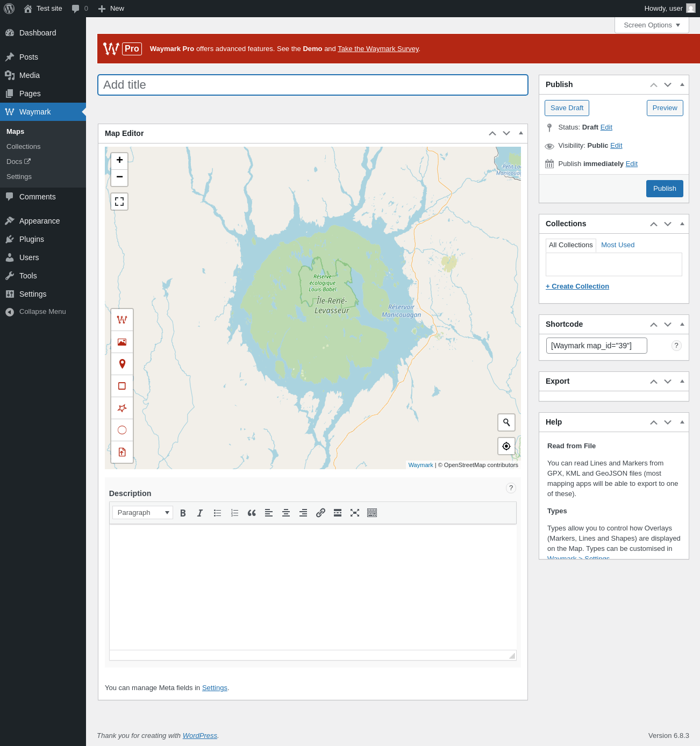
Task: Toggle the editor toolbar kitchen sink
Action: [372, 513]
